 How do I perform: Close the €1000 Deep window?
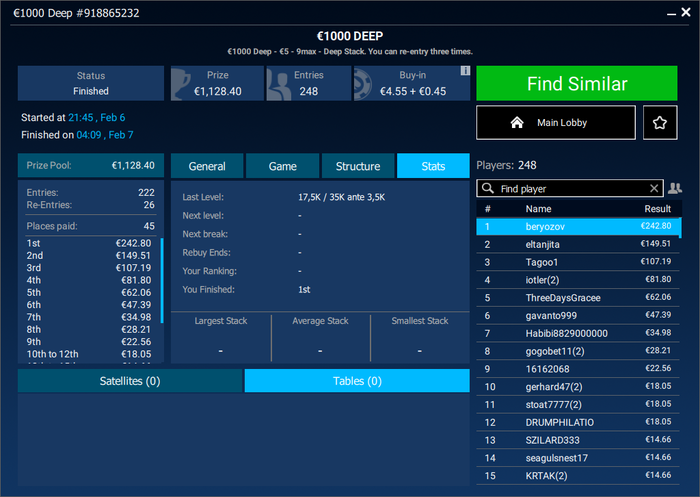686,13
